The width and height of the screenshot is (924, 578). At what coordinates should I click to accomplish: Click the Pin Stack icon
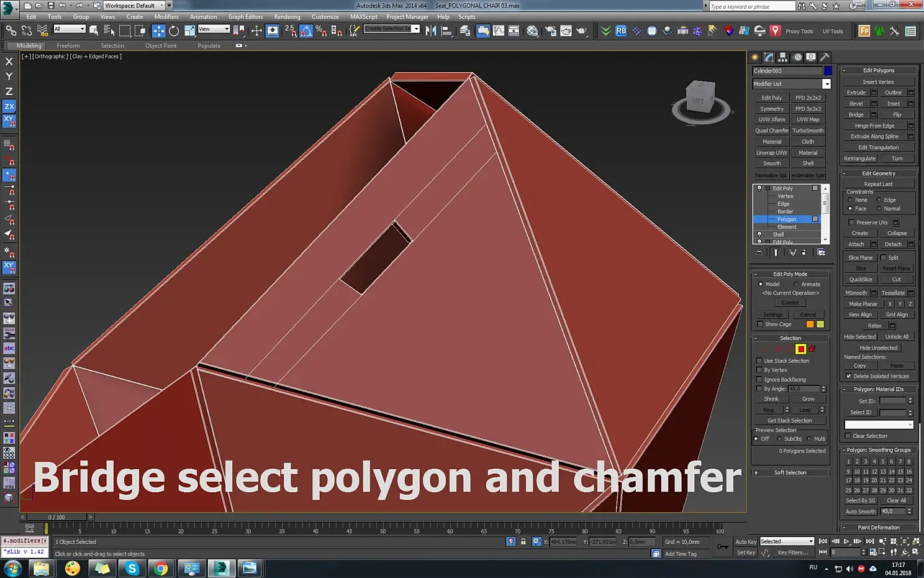click(759, 252)
